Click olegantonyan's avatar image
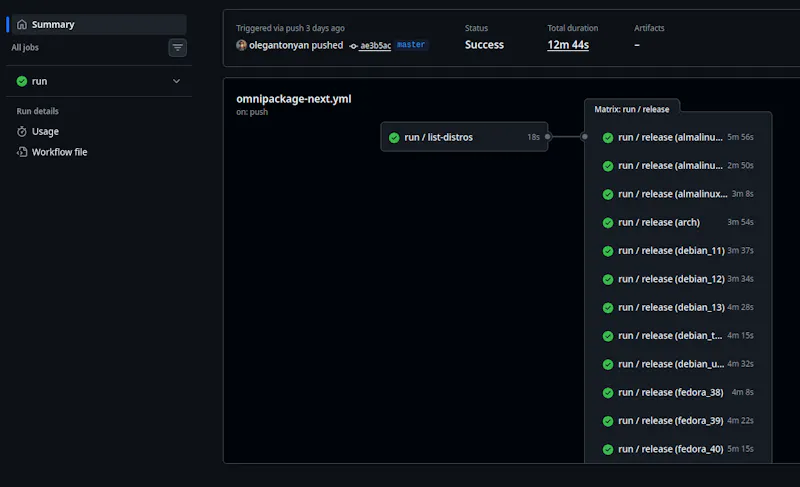The image size is (800, 487). [241, 45]
